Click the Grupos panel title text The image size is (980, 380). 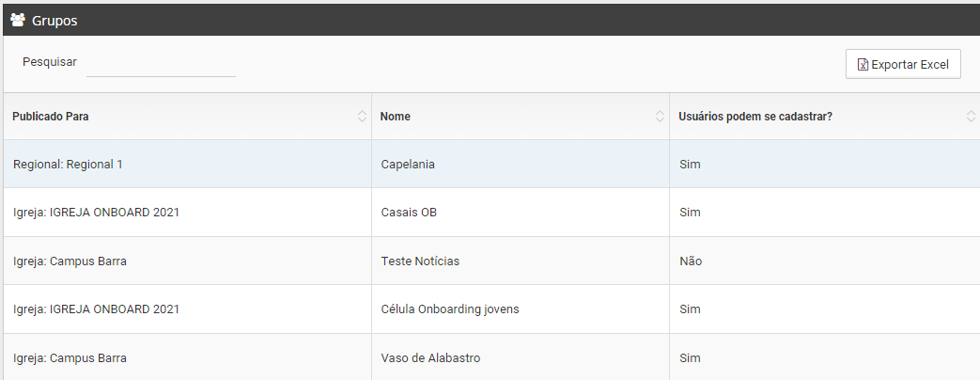point(54,21)
